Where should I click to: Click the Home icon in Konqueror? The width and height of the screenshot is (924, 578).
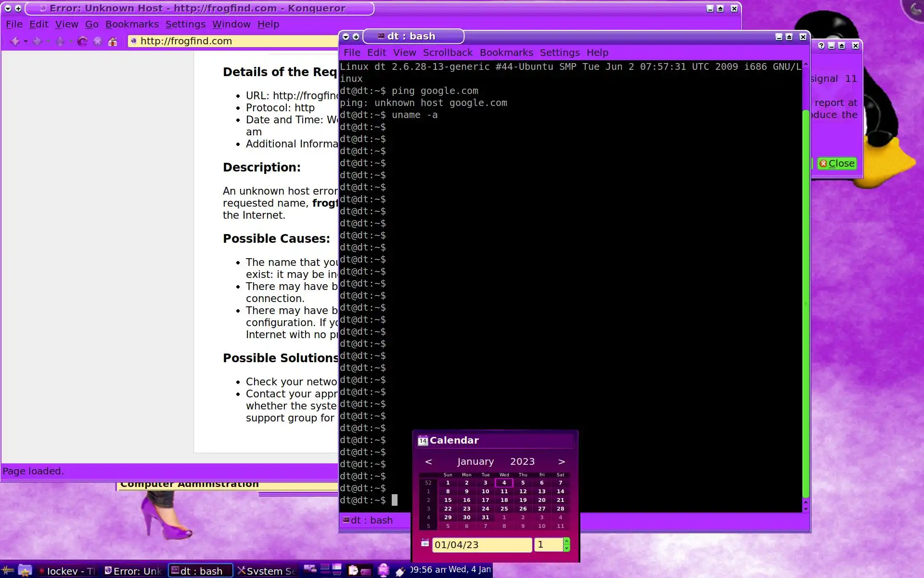(x=113, y=41)
